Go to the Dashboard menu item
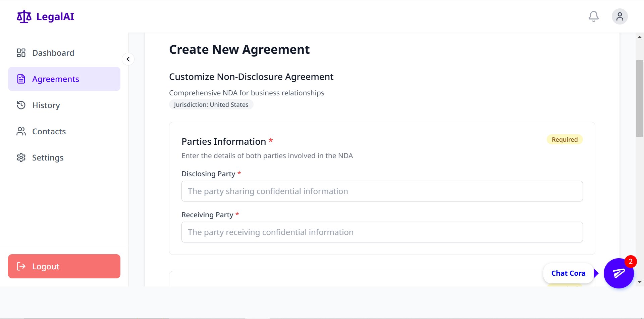This screenshot has height=319, width=644. tap(53, 53)
